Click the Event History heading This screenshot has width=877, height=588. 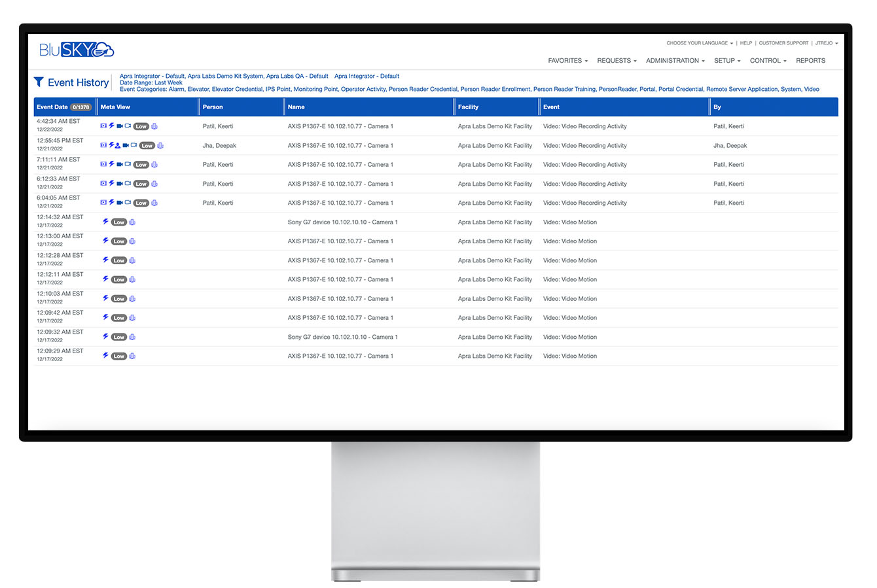coord(78,82)
